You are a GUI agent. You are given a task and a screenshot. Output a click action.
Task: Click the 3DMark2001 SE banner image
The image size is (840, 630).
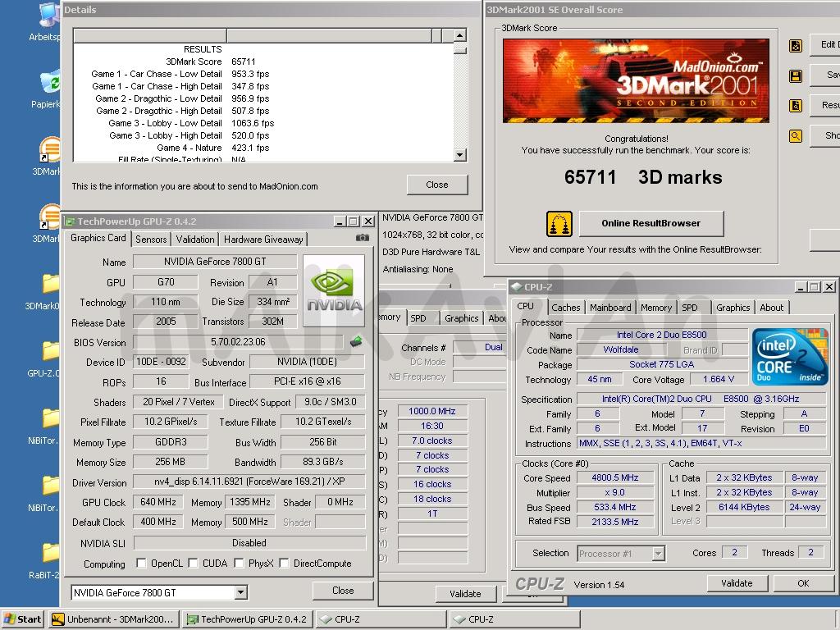(636, 80)
